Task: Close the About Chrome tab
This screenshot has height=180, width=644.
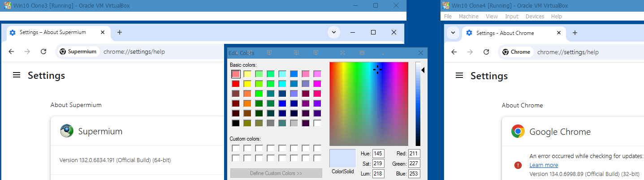Action: coord(559,33)
